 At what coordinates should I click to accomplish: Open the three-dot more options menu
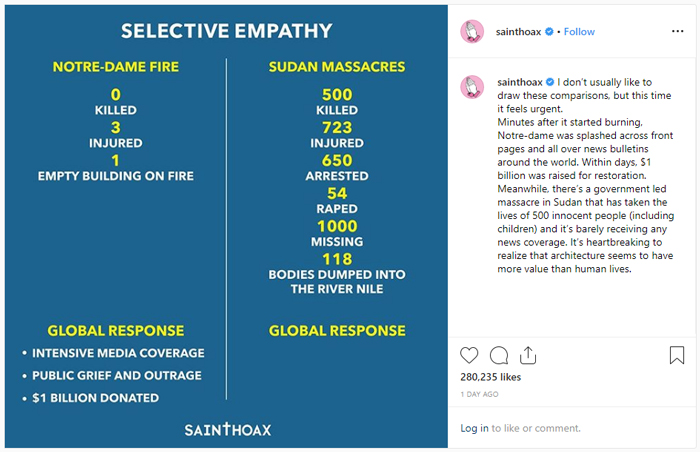(677, 31)
